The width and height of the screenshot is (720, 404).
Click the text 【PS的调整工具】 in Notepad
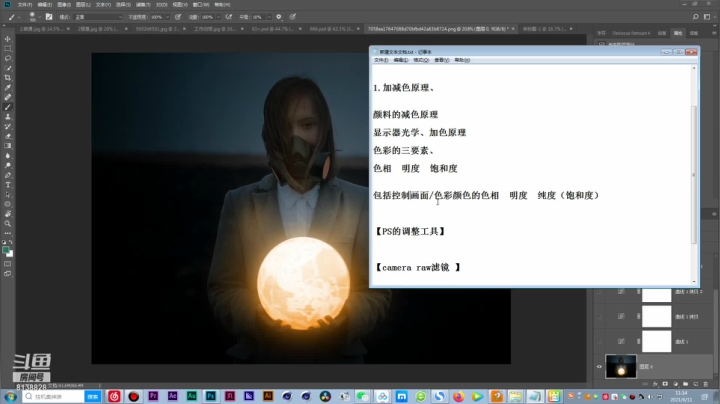[x=410, y=231]
